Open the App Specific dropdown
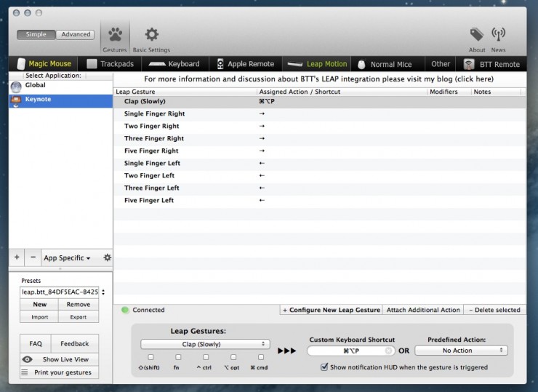The image size is (538, 392). click(67, 257)
